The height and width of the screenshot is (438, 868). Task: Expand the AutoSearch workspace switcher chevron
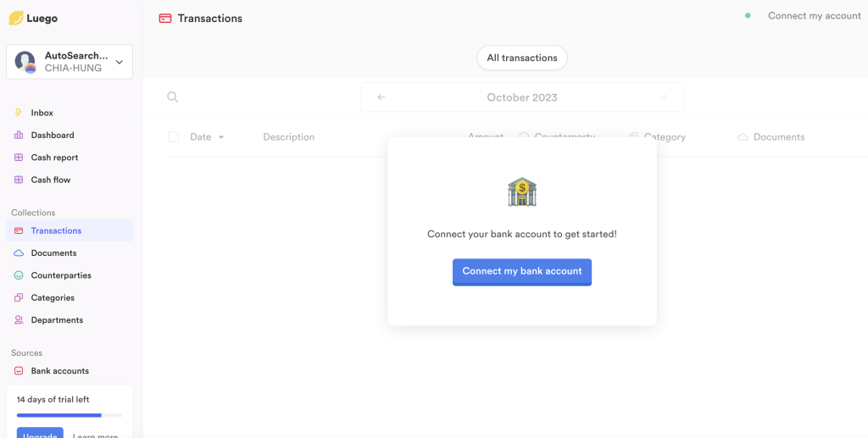click(x=119, y=62)
